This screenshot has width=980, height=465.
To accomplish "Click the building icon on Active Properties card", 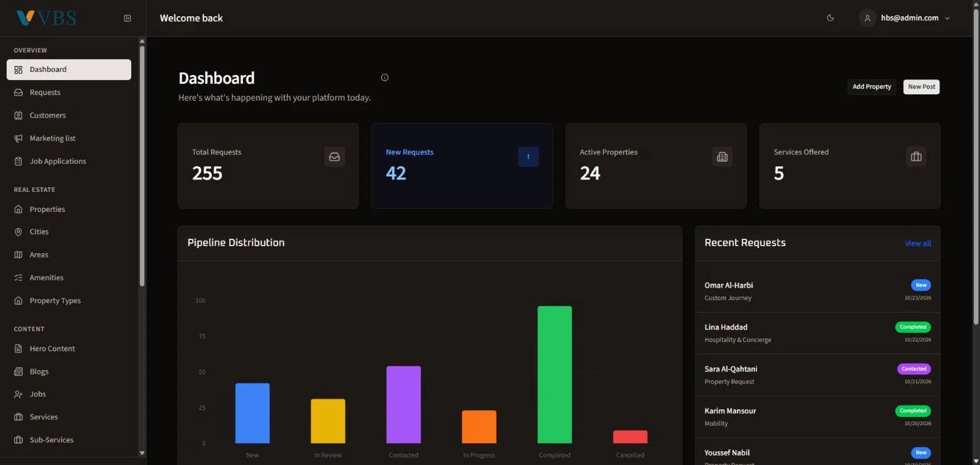I will [722, 157].
